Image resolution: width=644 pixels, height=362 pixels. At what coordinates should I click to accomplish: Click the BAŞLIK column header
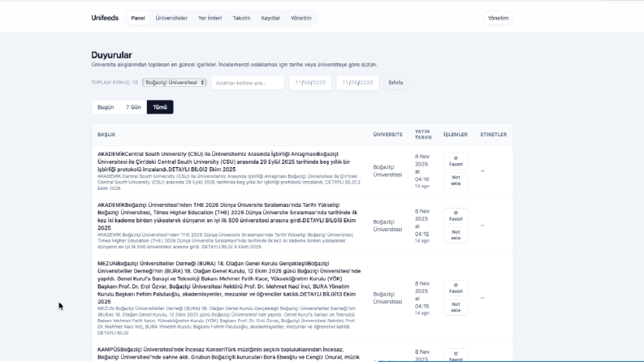tap(106, 135)
